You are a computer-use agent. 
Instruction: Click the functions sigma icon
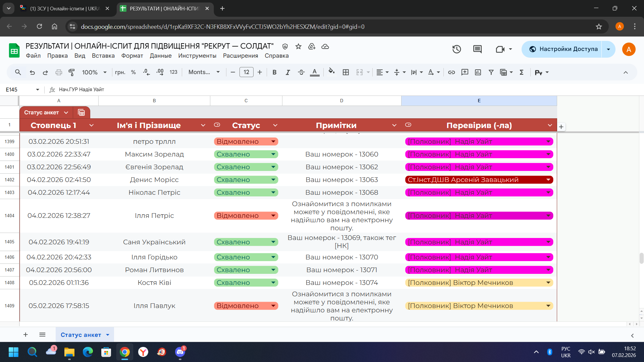(522, 72)
